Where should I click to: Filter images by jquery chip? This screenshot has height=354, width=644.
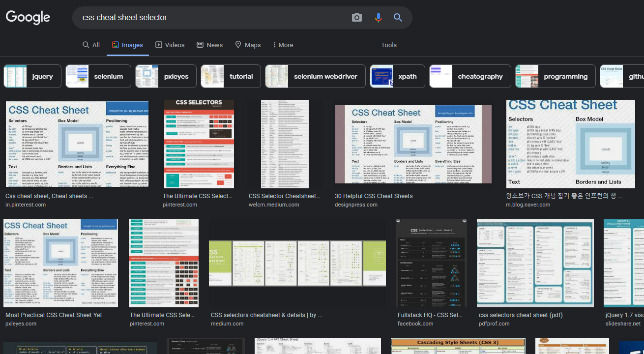pyautogui.click(x=32, y=76)
